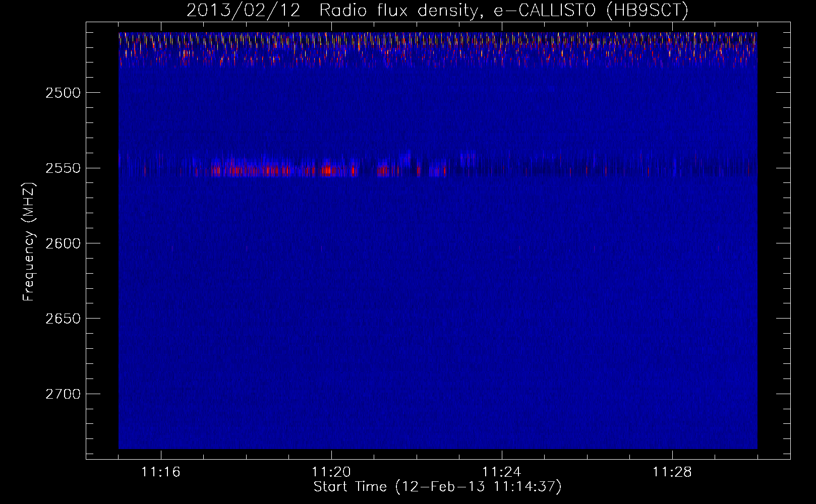Click the bright red burst near 2550 MHz at 11:20
The image size is (816, 504).
click(x=327, y=170)
